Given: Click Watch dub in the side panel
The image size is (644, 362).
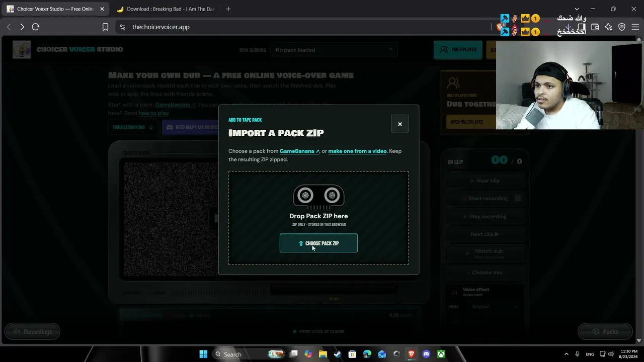Looking at the screenshot, I should coord(485,253).
